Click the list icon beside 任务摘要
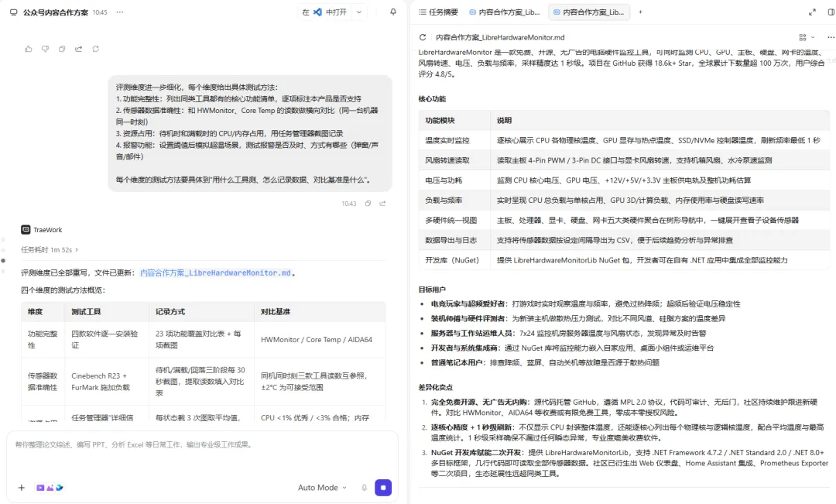Screen dimensions: 836x504 click(x=423, y=12)
